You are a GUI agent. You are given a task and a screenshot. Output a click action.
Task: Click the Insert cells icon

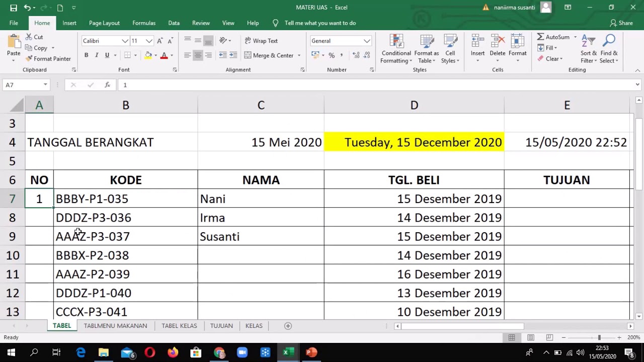pos(477,41)
